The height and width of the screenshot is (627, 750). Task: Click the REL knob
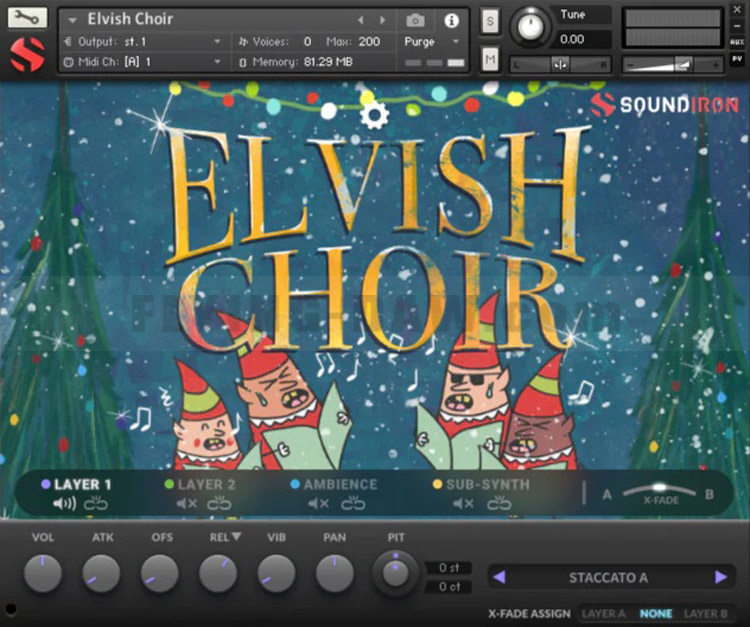tap(218, 573)
